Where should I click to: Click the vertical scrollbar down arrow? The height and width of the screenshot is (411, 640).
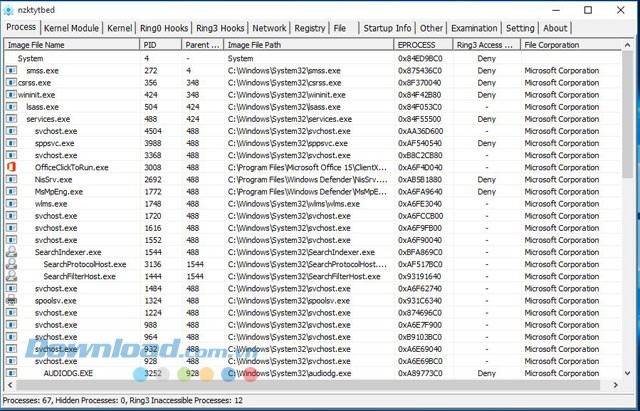point(627,373)
